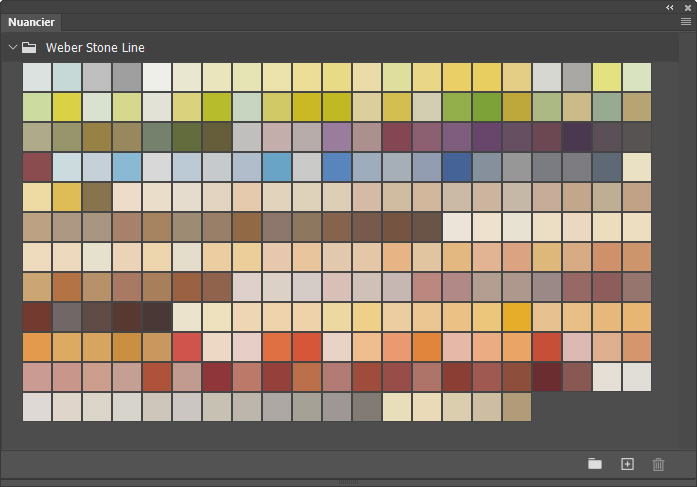Close the Nuancier panel
Image resolution: width=697 pixels, height=487 pixels.
pyautogui.click(x=688, y=8)
